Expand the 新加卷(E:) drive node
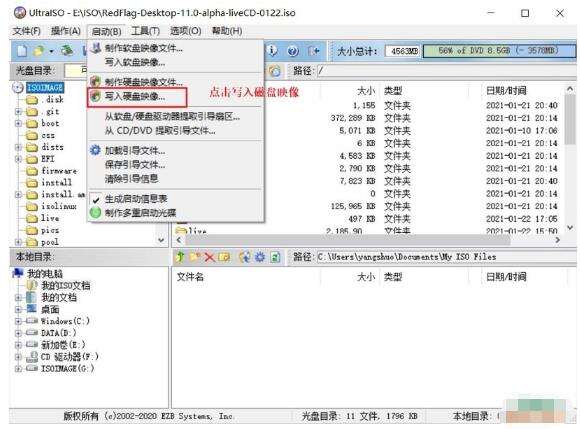580x429 pixels. pyautogui.click(x=18, y=345)
